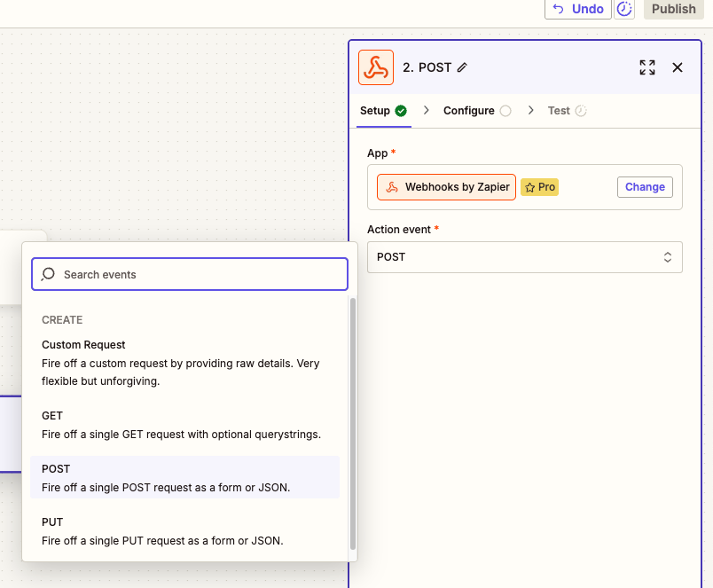713x588 pixels.
Task: Click Test status clock icon
Action: tap(581, 111)
